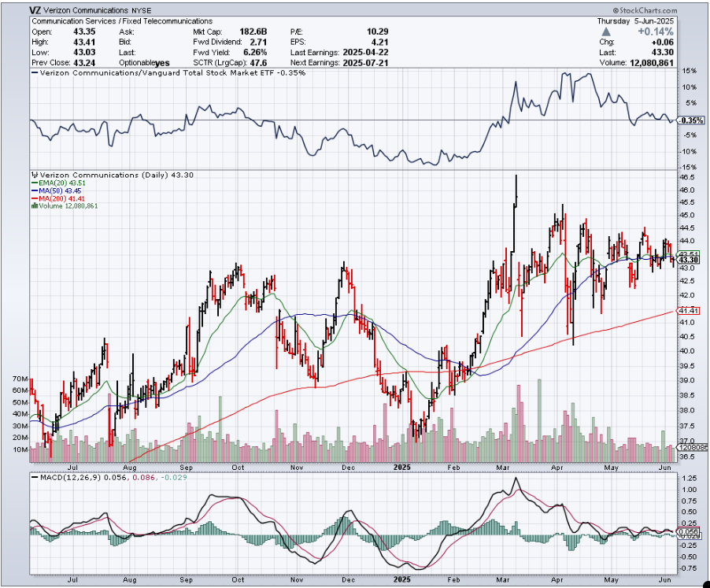Click the 1.25 MACD axis label
Screen dimensions: 710x588
[690, 479]
